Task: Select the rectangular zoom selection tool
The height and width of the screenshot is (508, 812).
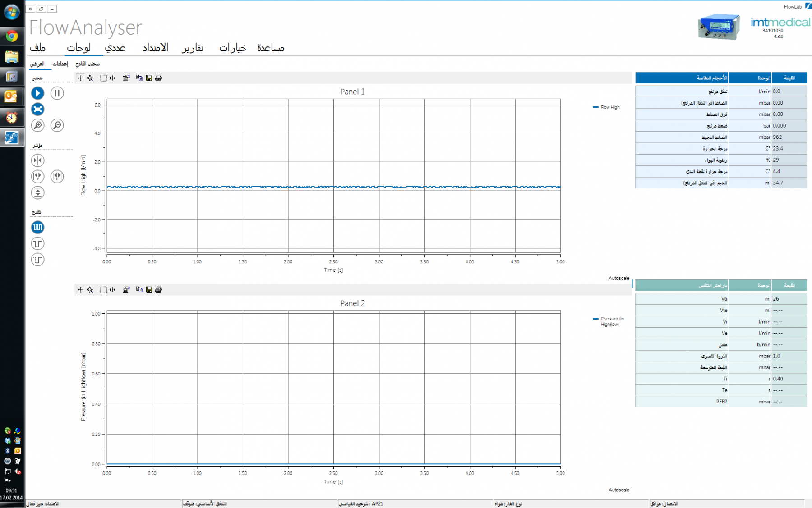Action: (x=103, y=78)
